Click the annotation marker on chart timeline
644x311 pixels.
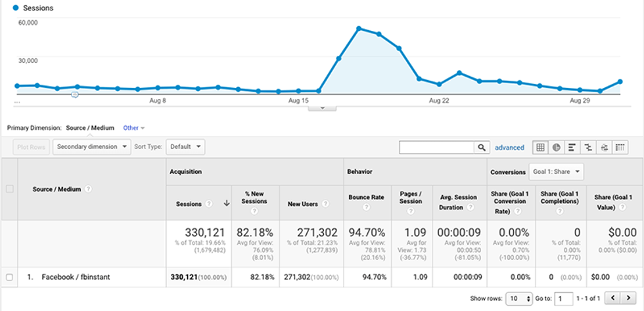75,94
